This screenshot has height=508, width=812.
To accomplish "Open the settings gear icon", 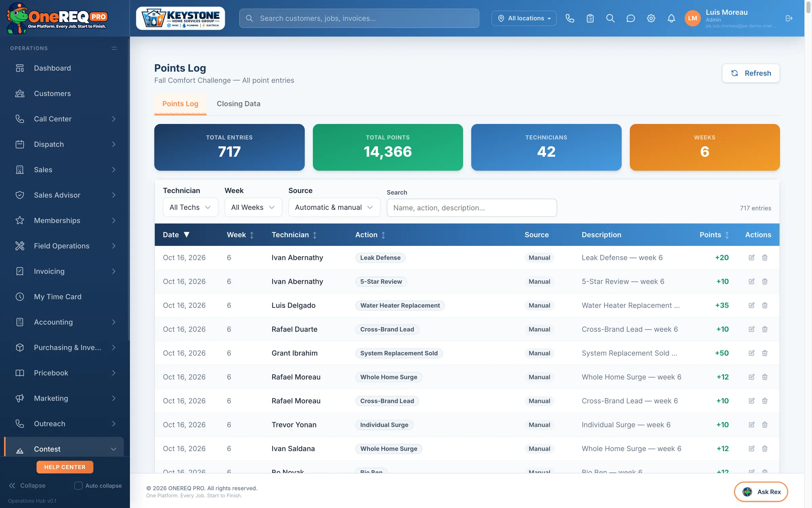I will click(651, 18).
